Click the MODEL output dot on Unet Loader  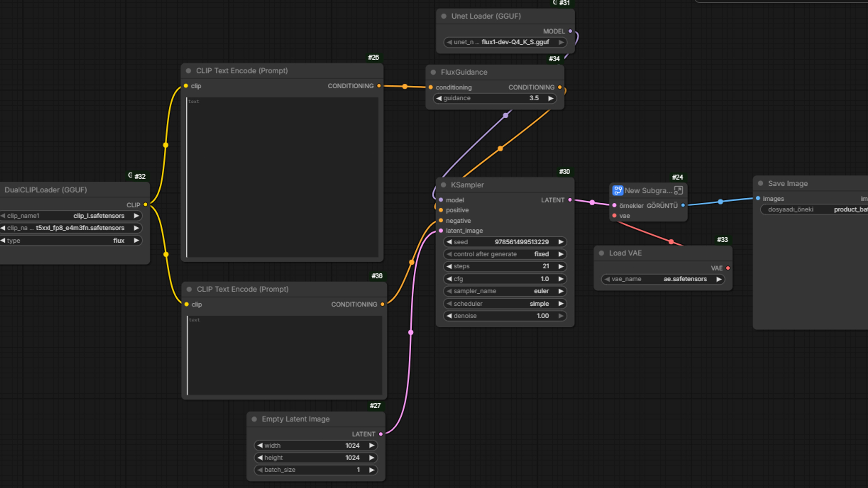pos(570,31)
